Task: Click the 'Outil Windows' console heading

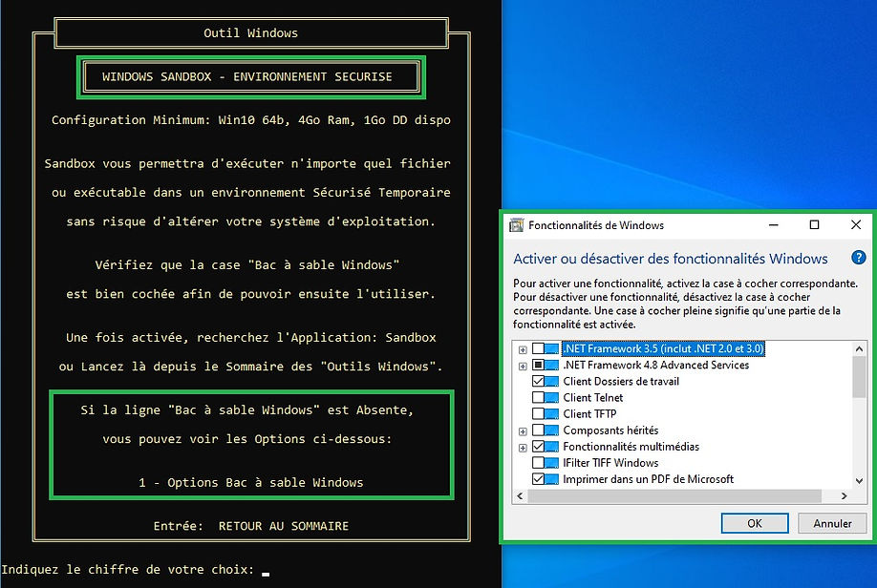Action: (250, 33)
